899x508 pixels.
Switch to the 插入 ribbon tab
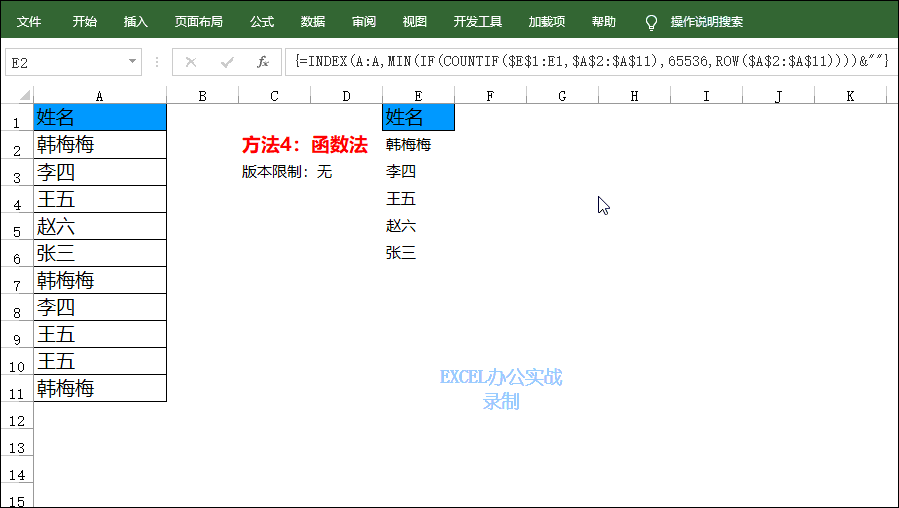click(x=135, y=22)
